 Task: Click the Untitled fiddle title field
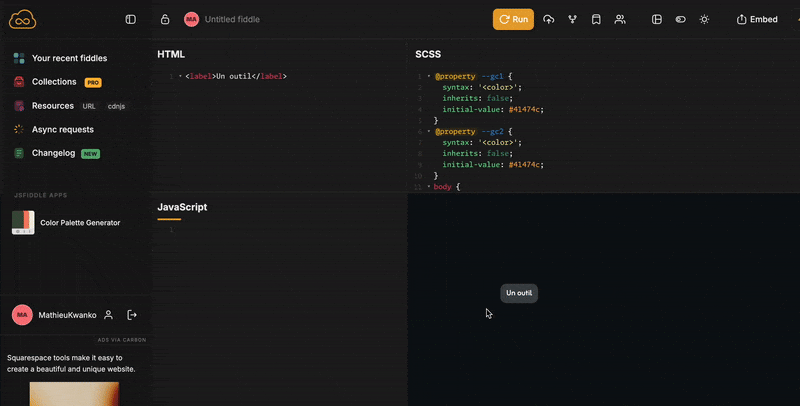(x=232, y=19)
